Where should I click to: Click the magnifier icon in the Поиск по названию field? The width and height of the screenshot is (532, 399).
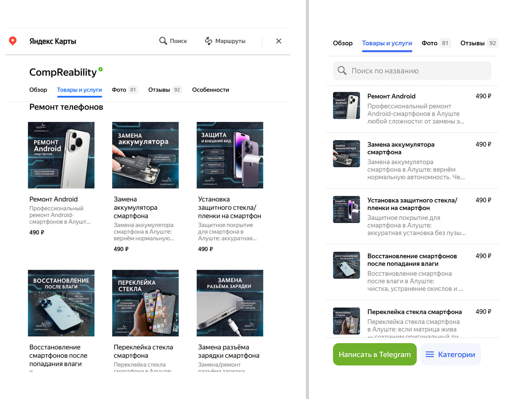pyautogui.click(x=342, y=70)
